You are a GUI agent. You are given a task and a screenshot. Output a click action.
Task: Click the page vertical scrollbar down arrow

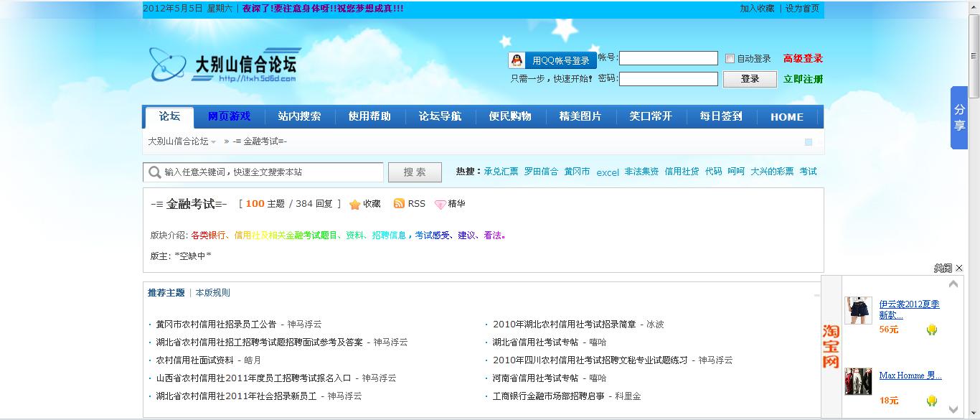[x=974, y=414]
